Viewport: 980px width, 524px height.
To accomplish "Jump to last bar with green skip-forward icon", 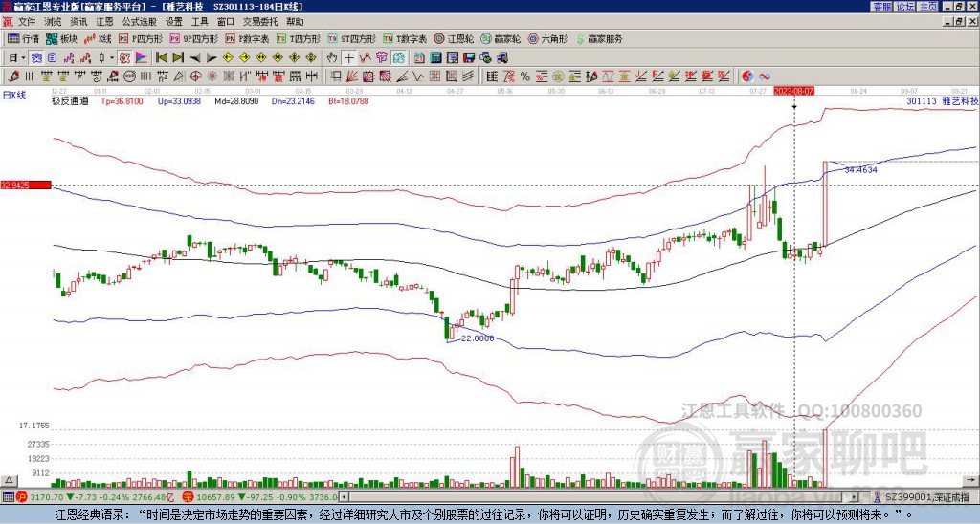I will click(x=178, y=57).
